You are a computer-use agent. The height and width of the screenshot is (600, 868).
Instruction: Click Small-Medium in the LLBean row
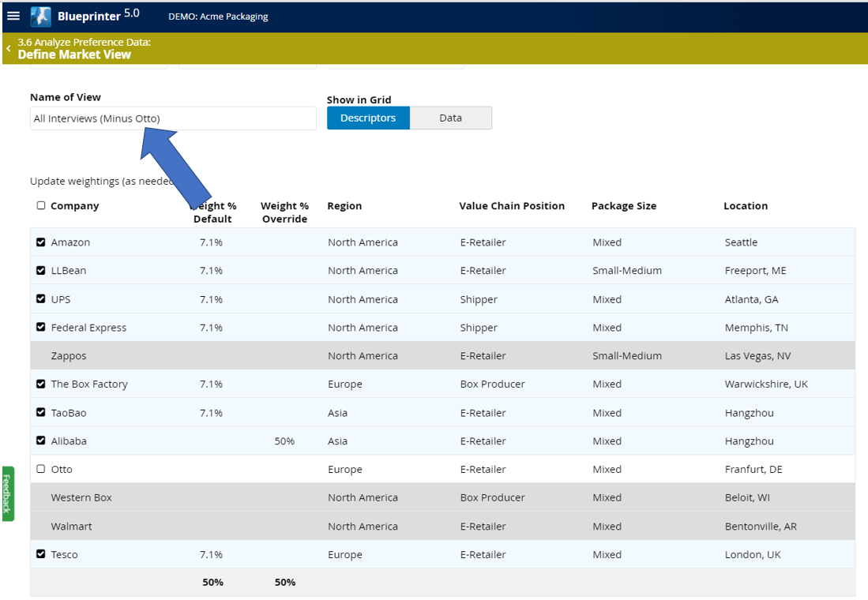click(x=627, y=271)
